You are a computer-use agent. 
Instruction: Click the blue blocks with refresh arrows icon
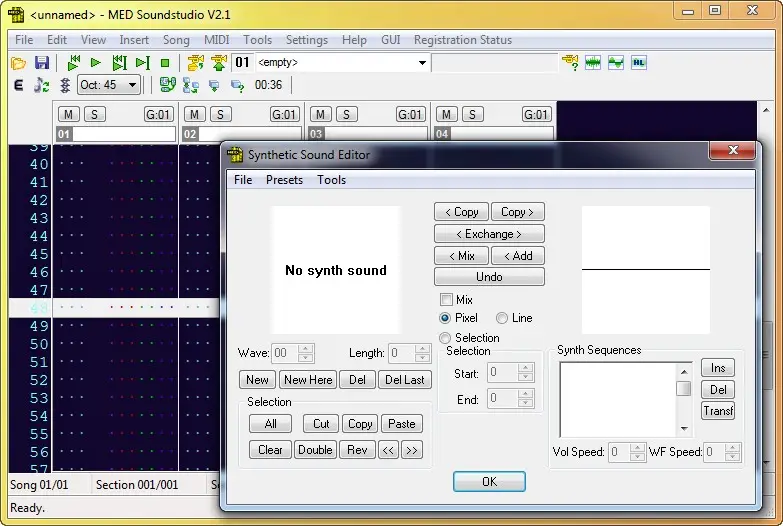(191, 85)
